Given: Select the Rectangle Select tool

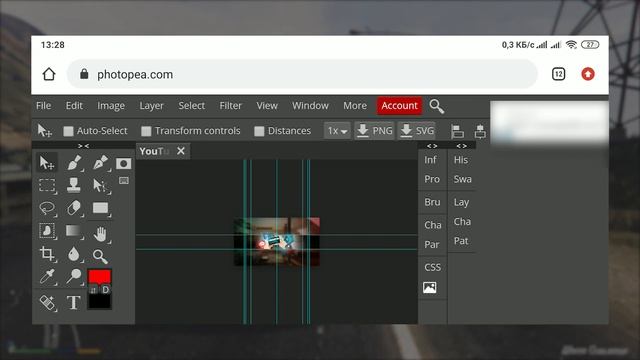Looking at the screenshot, I should [47, 185].
